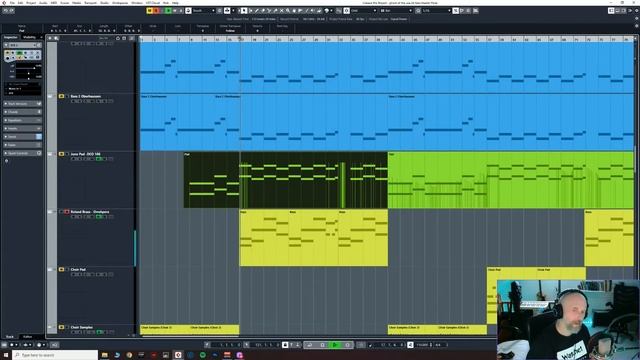Image resolution: width=640 pixels, height=360 pixels.
Task: Toggle the W write automation button
Action: (175, 10)
